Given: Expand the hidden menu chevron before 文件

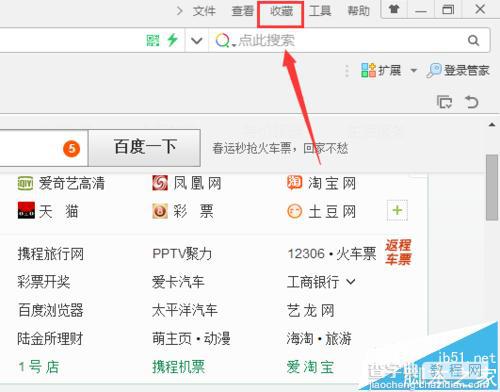Looking at the screenshot, I should 180,11.
